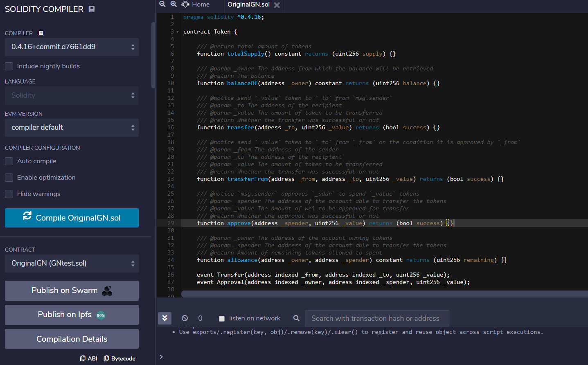Click the balanceOf function name
The width and height of the screenshot is (588, 365).
click(242, 83)
